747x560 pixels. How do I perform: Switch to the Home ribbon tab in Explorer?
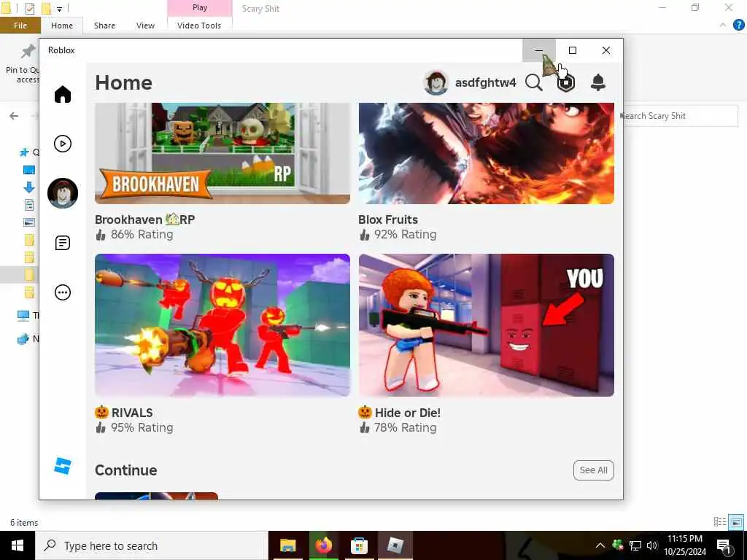coord(62,26)
